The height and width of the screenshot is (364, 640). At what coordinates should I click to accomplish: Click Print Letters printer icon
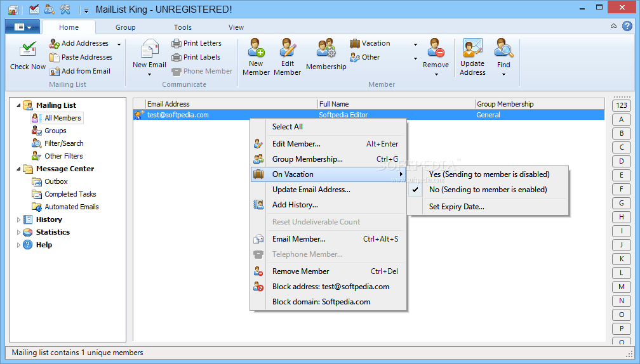(x=177, y=43)
